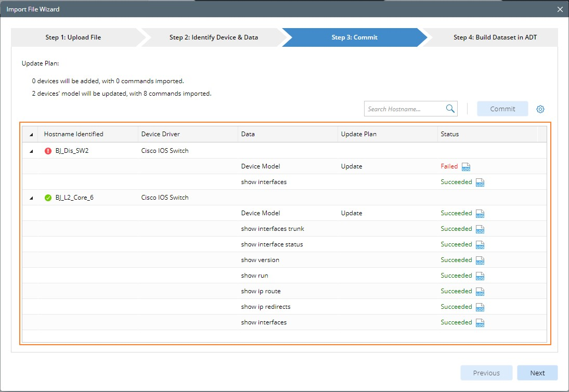Jump to Step 4: Build Dataset in ADT
The width and height of the screenshot is (569, 392).
495,37
